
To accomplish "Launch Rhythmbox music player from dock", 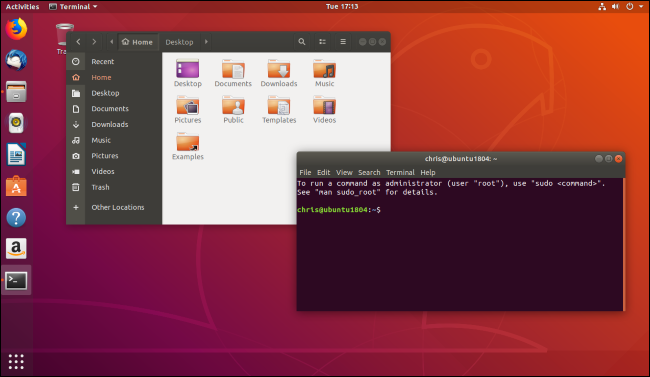I will (x=16, y=123).
